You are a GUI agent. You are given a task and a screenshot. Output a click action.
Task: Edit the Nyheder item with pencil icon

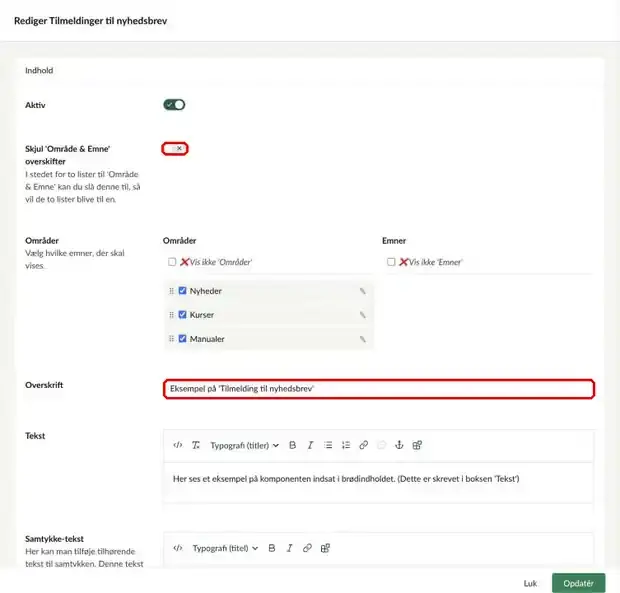(x=363, y=291)
